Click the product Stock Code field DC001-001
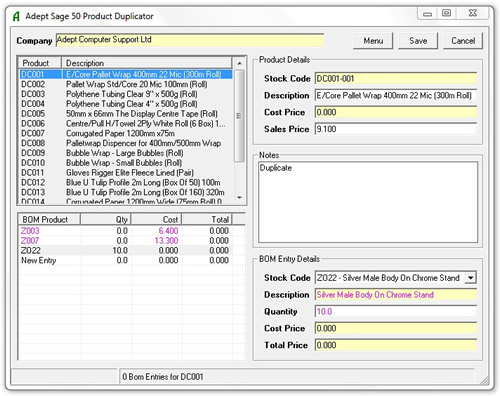Image resolution: width=500 pixels, height=396 pixels. point(396,79)
